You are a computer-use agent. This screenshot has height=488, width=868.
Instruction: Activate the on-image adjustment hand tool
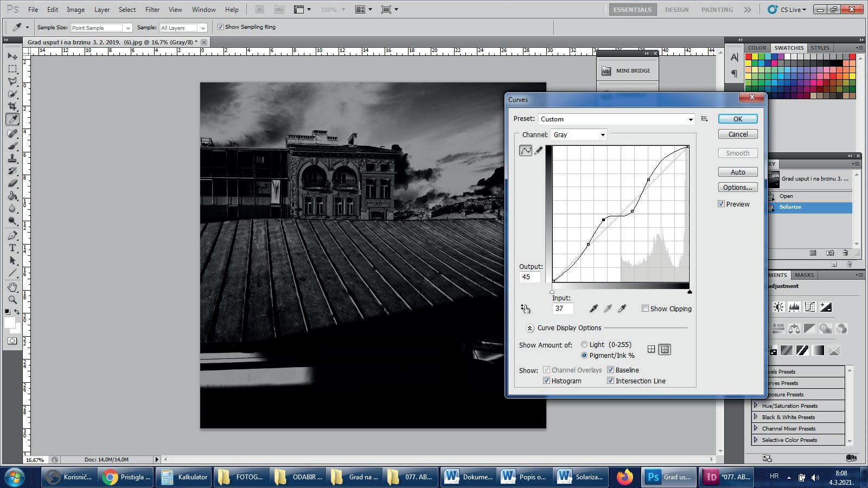[525, 309]
